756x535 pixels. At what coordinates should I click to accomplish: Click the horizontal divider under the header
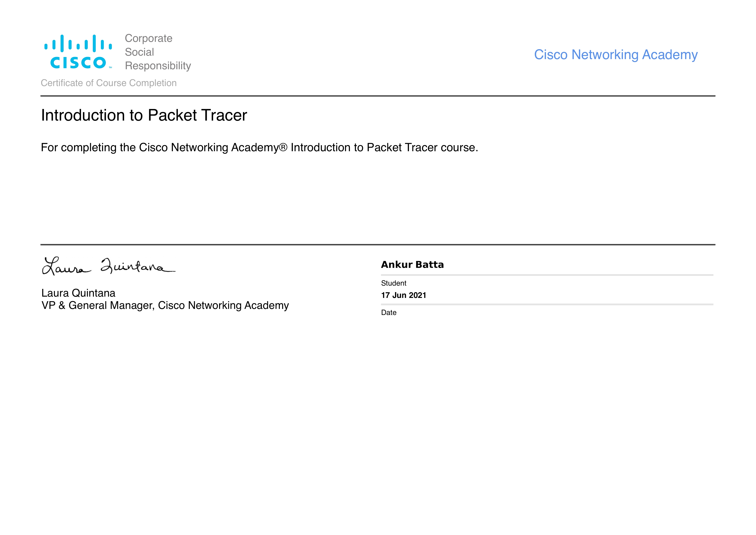(378, 96)
